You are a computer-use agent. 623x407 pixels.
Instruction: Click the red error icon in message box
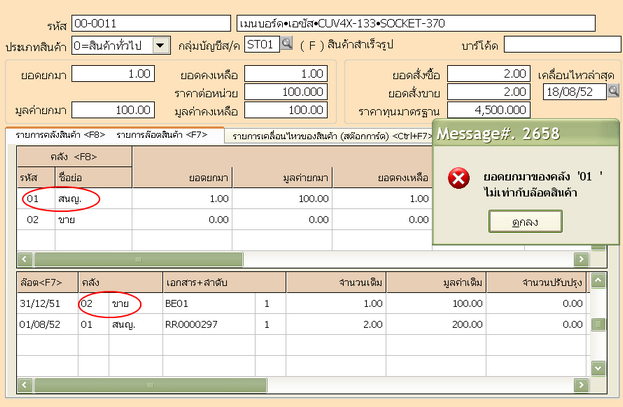[459, 178]
